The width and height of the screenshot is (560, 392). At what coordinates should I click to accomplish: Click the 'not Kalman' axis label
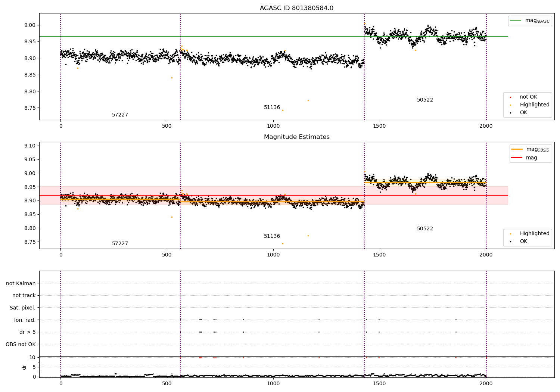[x=21, y=284]
